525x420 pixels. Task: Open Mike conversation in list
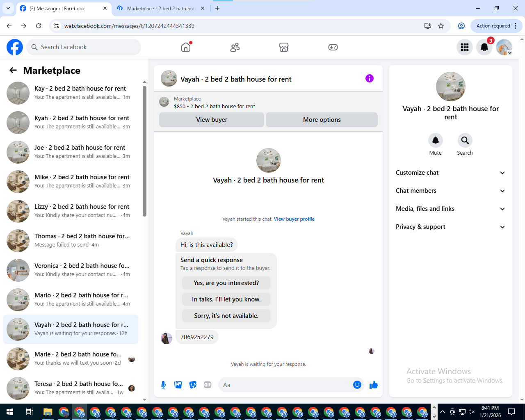pyautogui.click(x=71, y=181)
